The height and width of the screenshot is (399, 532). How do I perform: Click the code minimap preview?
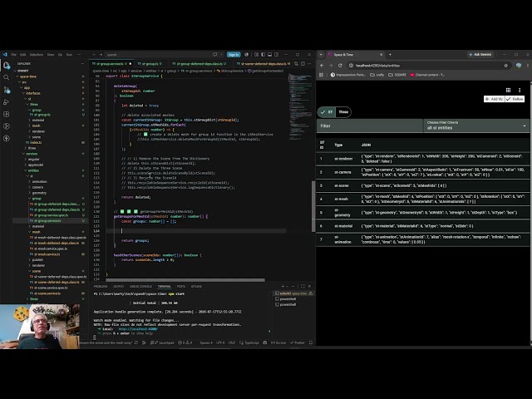[299, 107]
